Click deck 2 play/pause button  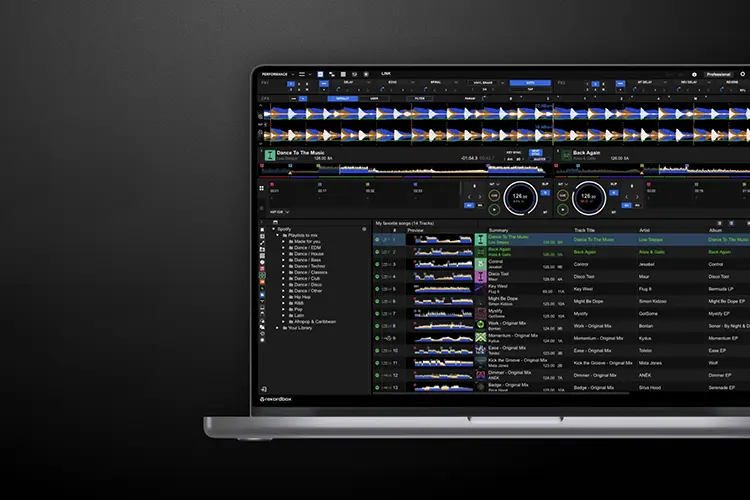[562, 209]
